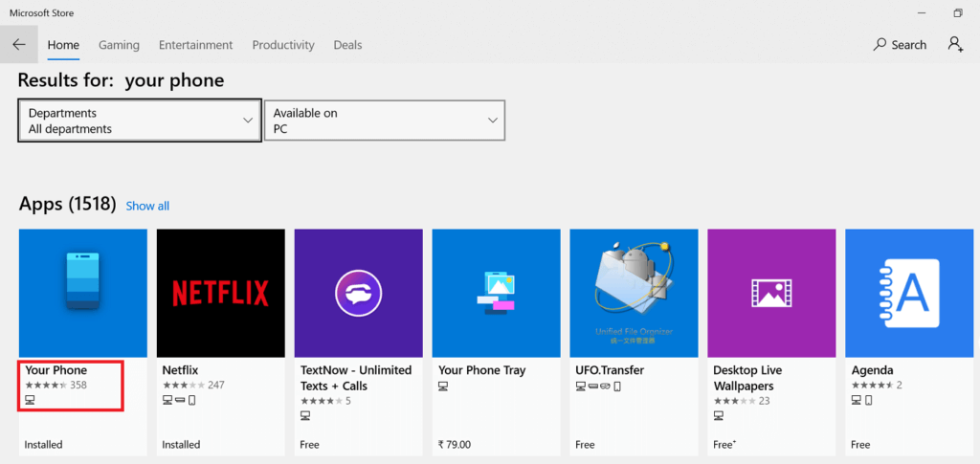Expand the Available on dropdown
The image size is (980, 464).
click(x=385, y=121)
